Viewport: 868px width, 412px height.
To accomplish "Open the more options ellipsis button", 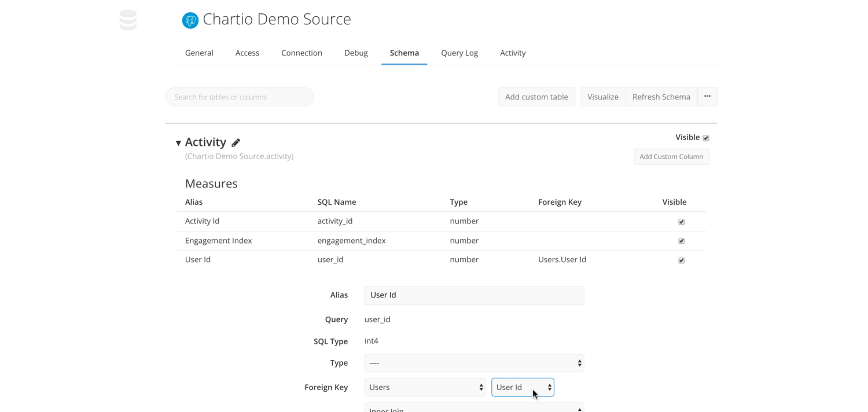I will click(707, 97).
